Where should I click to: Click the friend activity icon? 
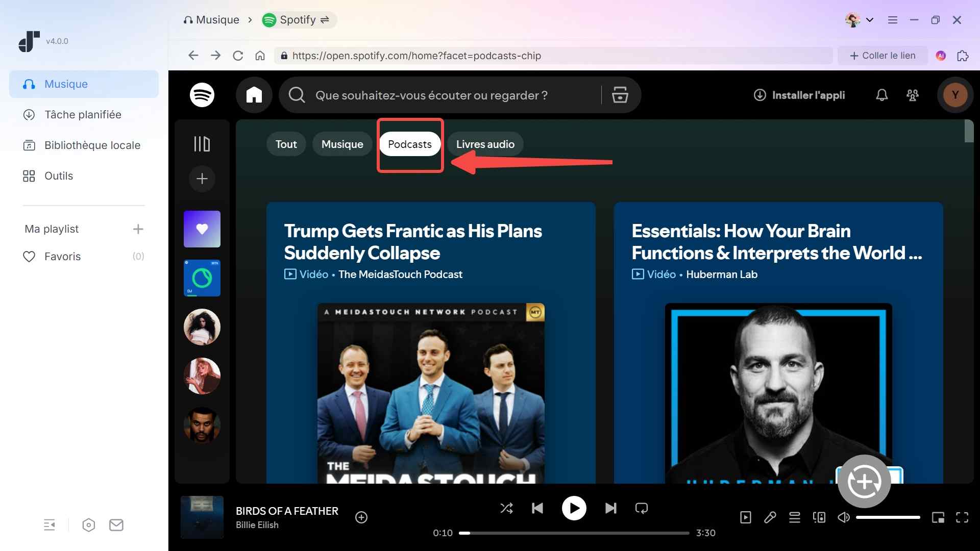[x=913, y=95]
